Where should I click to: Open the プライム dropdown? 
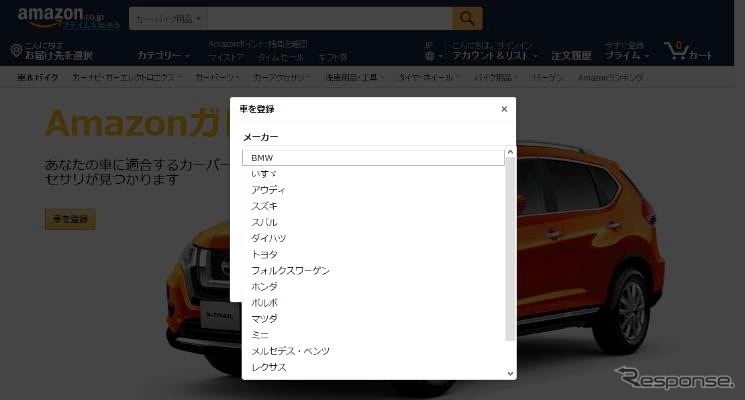(x=626, y=56)
